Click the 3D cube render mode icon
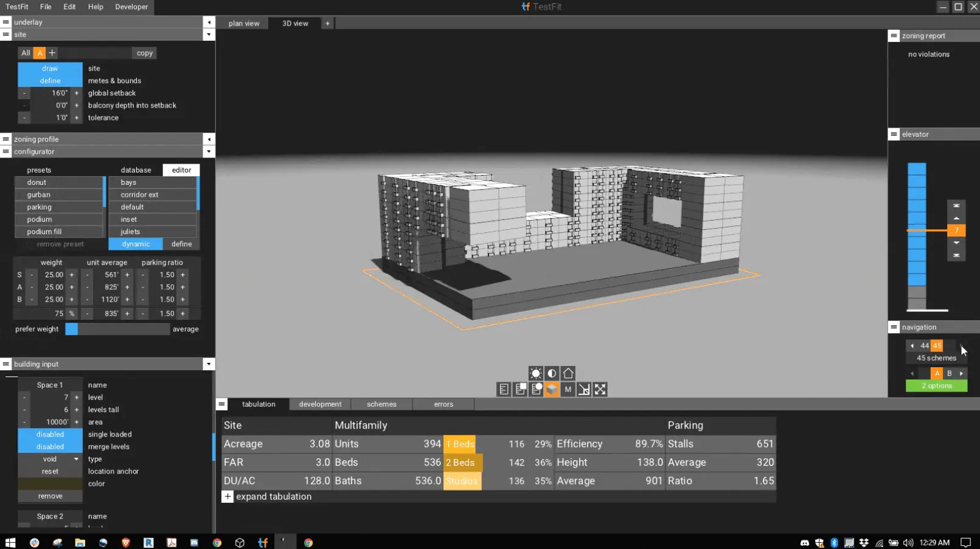 [x=552, y=389]
